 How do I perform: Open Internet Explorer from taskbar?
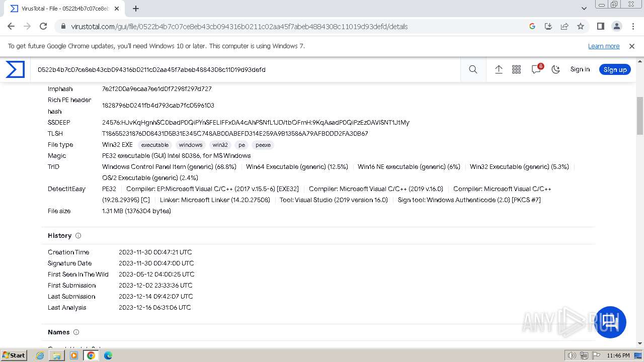click(x=40, y=355)
